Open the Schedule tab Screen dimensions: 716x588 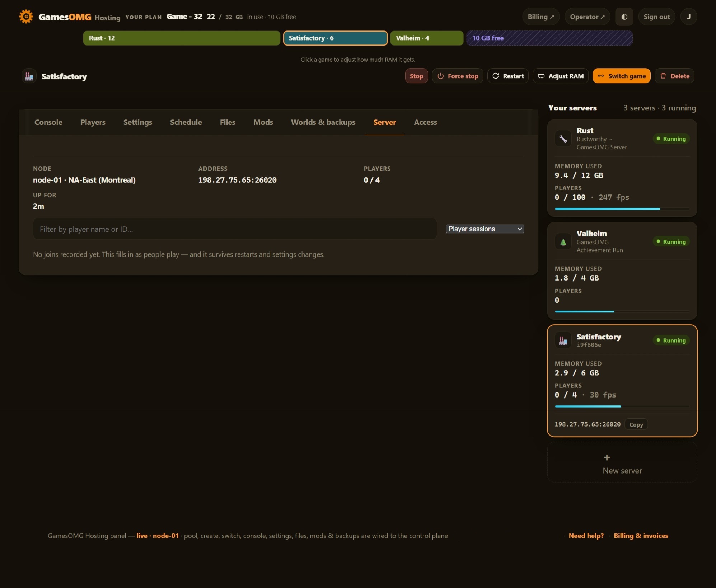[186, 122]
